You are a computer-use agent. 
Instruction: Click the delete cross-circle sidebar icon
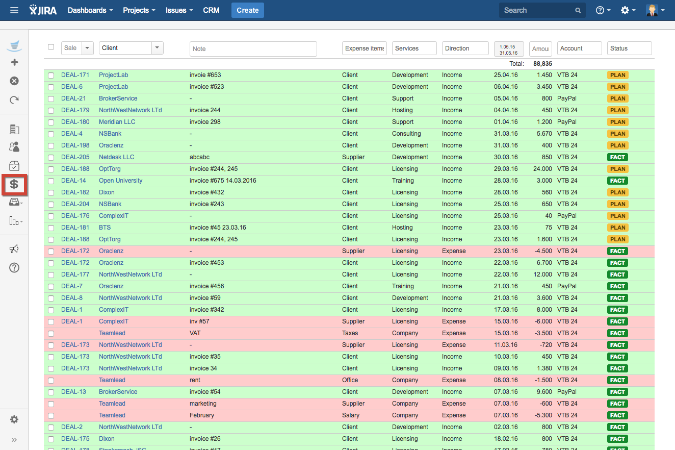(14, 81)
